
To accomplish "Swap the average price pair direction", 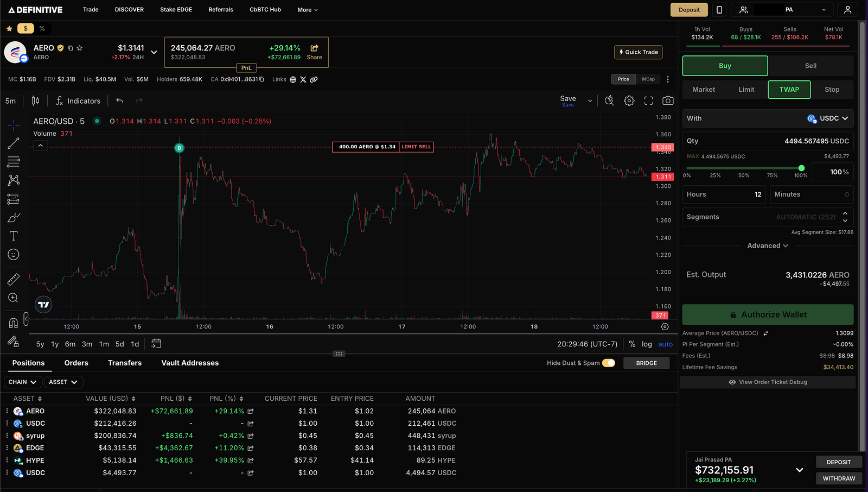I will [x=766, y=333].
